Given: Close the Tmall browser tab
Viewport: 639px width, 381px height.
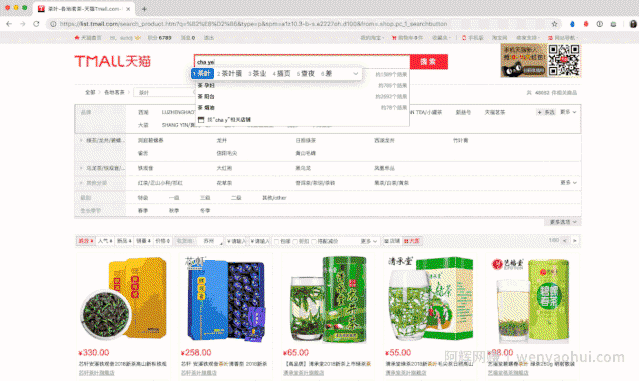Looking at the screenshot, I should pos(128,9).
